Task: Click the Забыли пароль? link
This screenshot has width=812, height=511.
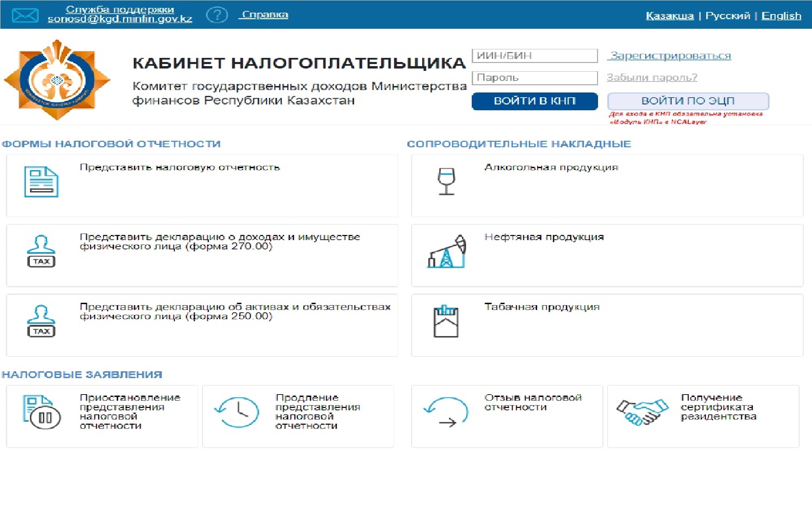Action: [x=652, y=77]
